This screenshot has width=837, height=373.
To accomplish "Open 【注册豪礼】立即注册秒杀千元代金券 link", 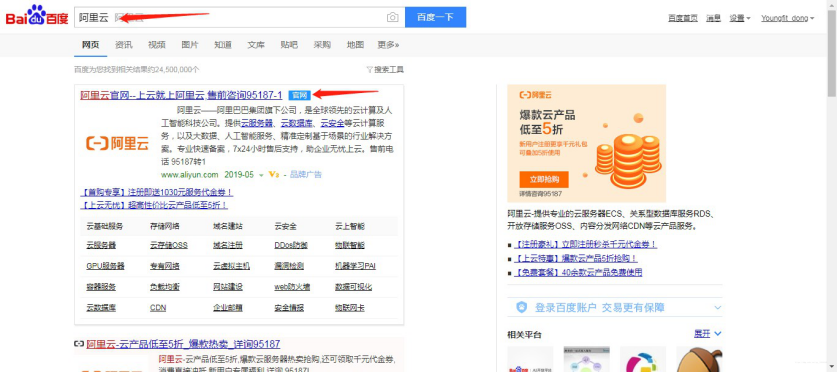I will tap(585, 244).
